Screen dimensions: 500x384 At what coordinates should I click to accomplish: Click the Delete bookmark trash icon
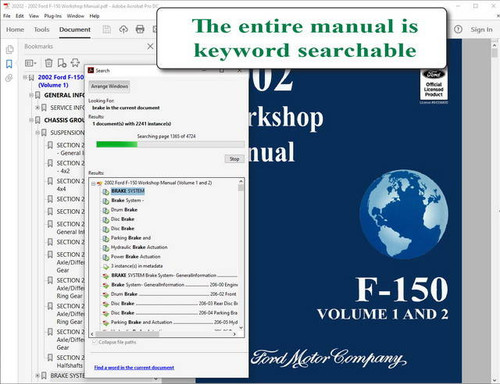49,63
